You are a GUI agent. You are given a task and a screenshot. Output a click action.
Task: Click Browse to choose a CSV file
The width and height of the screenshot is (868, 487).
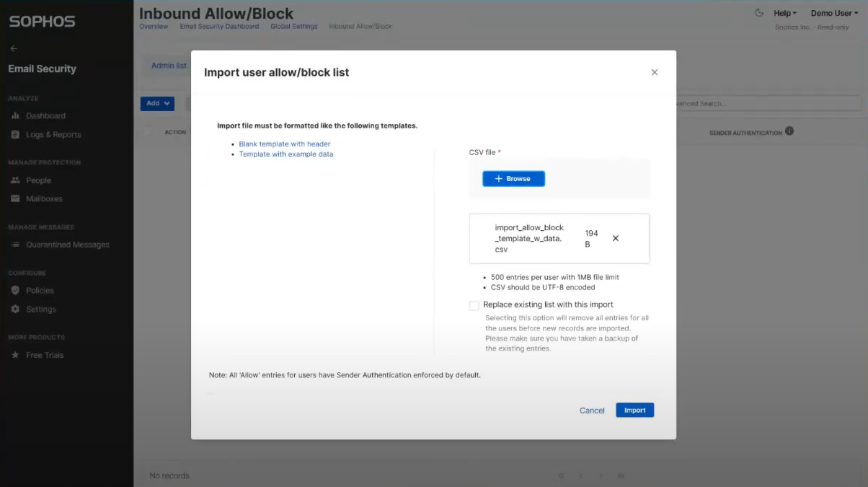coord(513,178)
